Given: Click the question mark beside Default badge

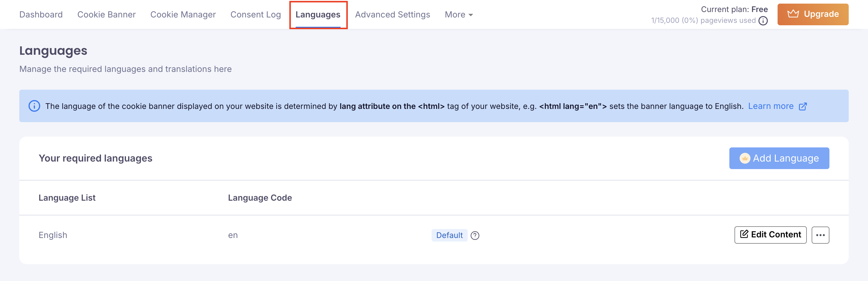Looking at the screenshot, I should [475, 236].
